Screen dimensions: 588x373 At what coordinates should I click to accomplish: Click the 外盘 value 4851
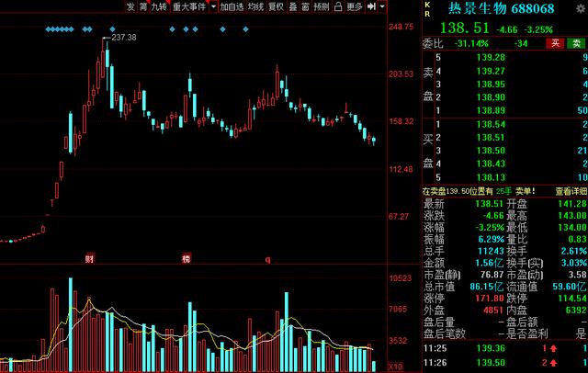point(493,311)
